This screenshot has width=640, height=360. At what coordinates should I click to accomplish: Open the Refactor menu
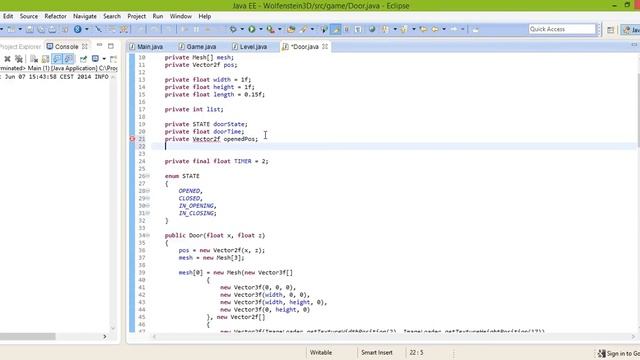[55, 16]
